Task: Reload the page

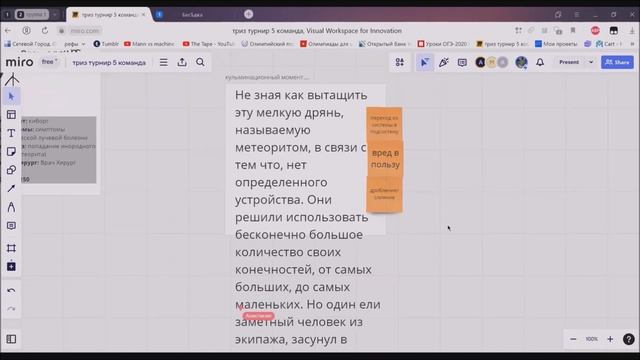Action: click(45, 31)
